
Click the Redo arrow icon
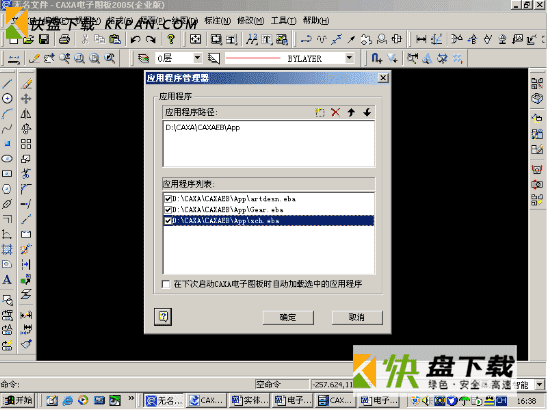[x=151, y=39]
